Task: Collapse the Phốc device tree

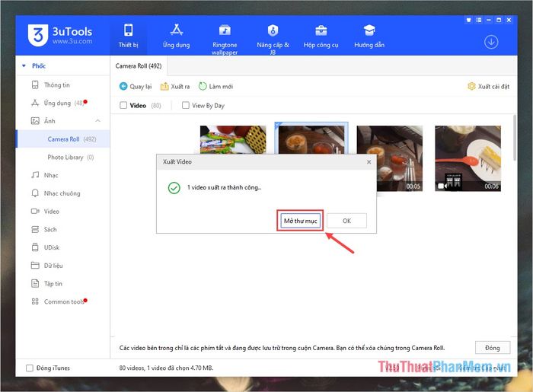Action: tap(23, 66)
